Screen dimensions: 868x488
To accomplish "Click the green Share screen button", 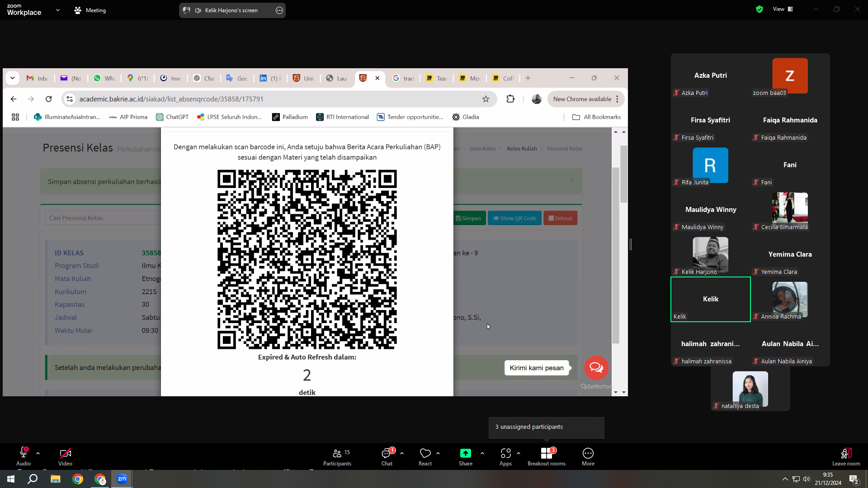I will [x=466, y=456].
